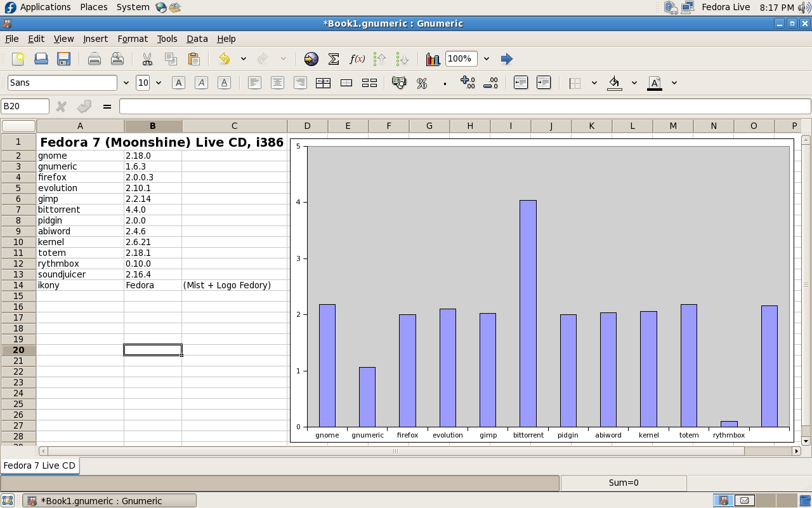This screenshot has width=812, height=508.
Task: Sort ascending
Action: click(x=380, y=59)
